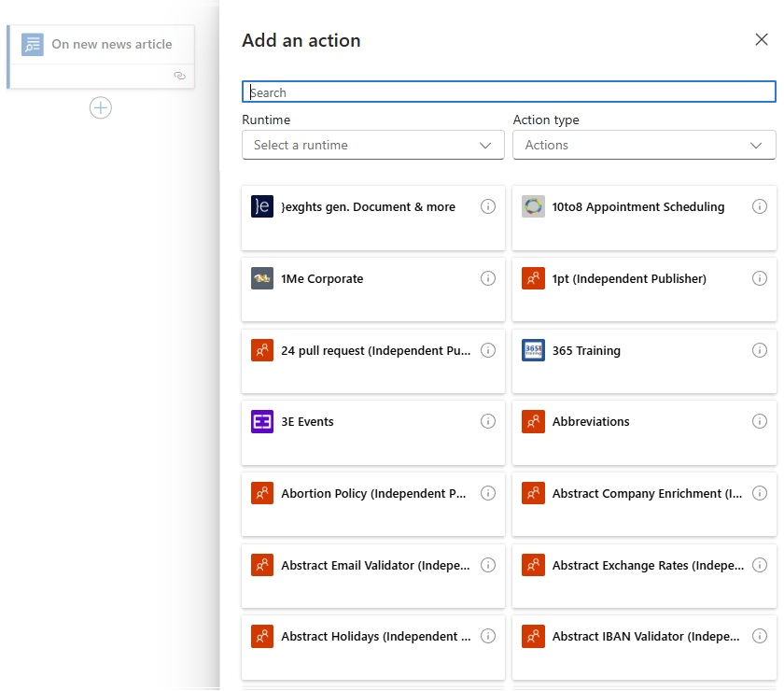Show info for }exghts gen. Document
Screen dimensions: 784x691
[488, 206]
